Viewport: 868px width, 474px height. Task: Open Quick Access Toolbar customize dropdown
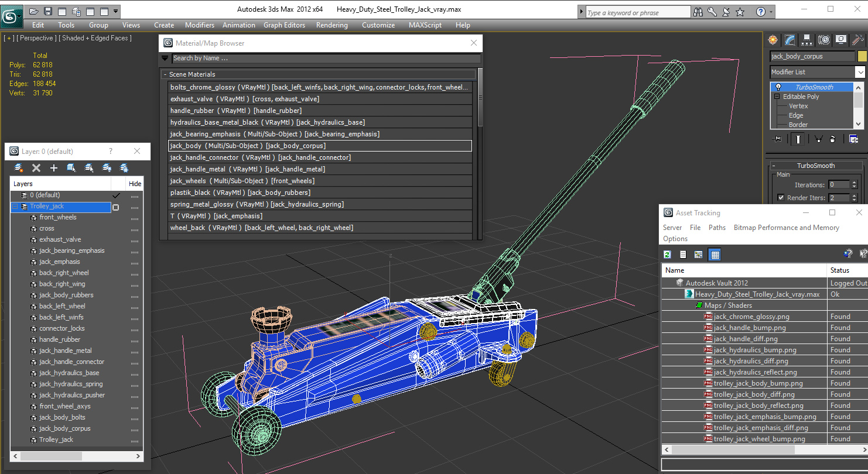(x=116, y=11)
